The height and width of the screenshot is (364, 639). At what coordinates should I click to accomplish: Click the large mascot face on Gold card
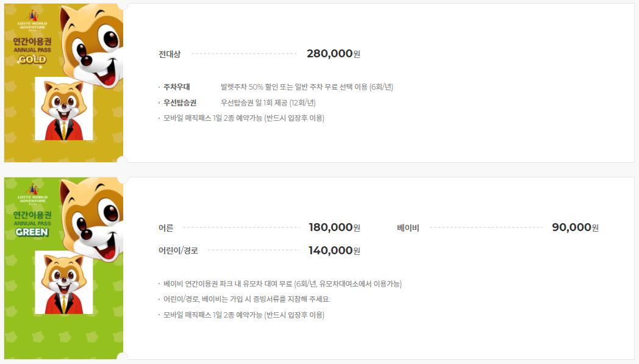[x=91, y=45]
